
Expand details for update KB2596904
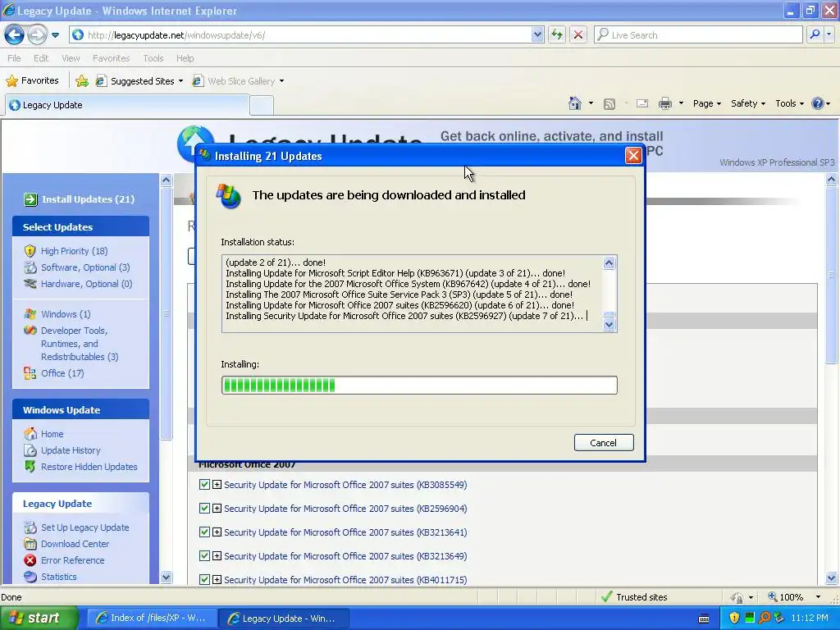217,508
